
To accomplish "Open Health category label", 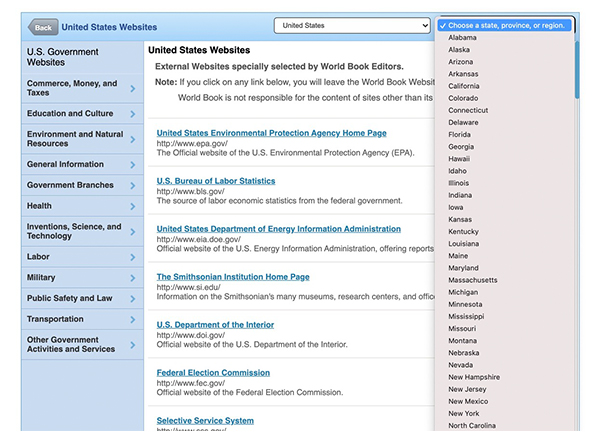I will click(39, 206).
